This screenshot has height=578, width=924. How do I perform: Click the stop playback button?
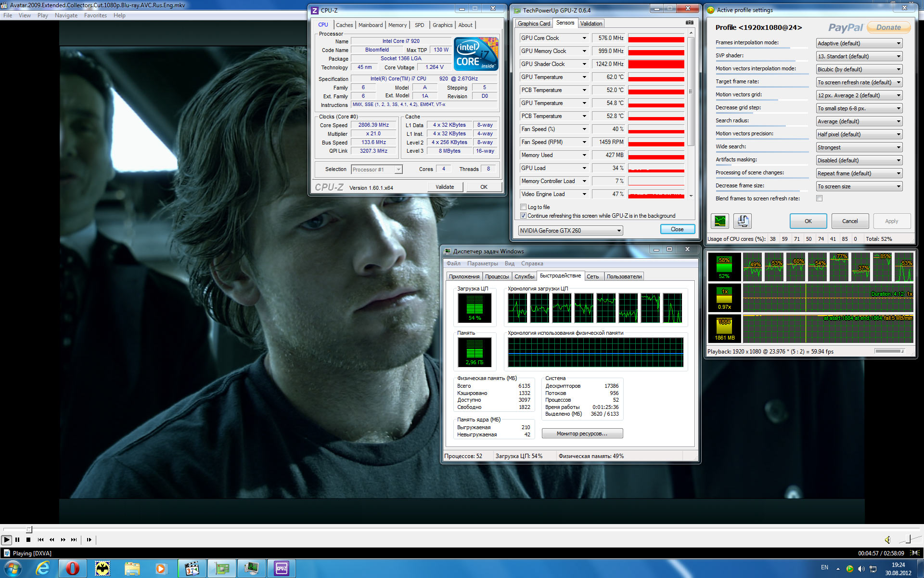[28, 540]
